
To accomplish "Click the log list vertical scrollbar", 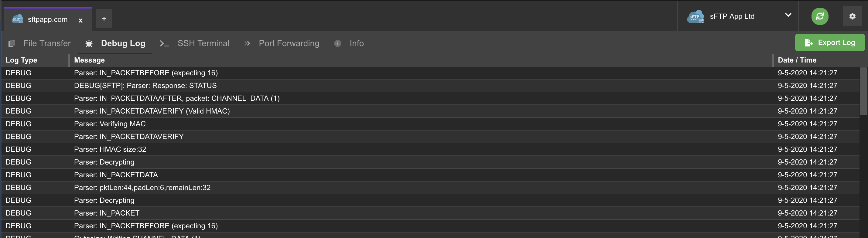I will [x=863, y=91].
